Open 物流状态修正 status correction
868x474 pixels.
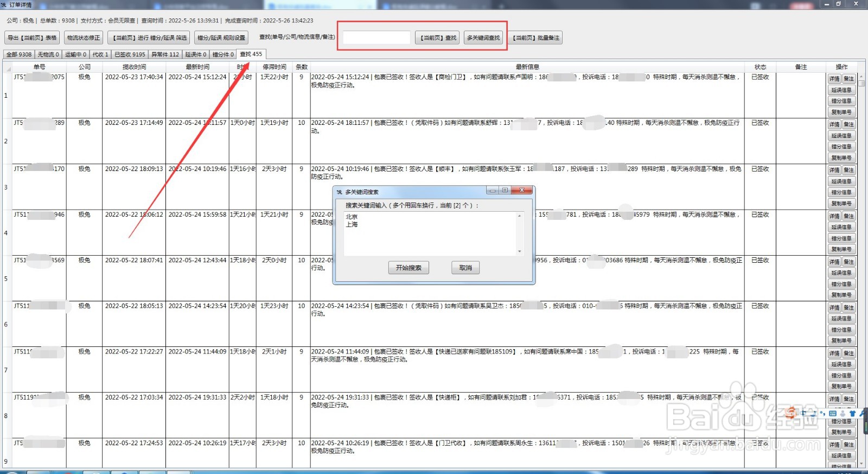tap(84, 37)
